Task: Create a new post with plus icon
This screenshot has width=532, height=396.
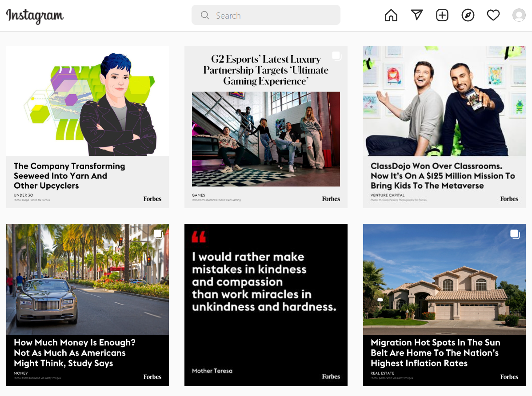Action: (x=442, y=15)
